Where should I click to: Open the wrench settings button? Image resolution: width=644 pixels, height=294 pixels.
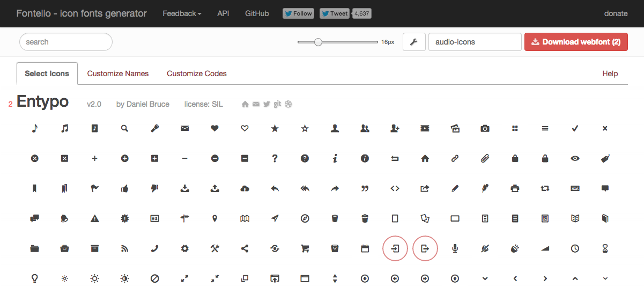tap(413, 42)
